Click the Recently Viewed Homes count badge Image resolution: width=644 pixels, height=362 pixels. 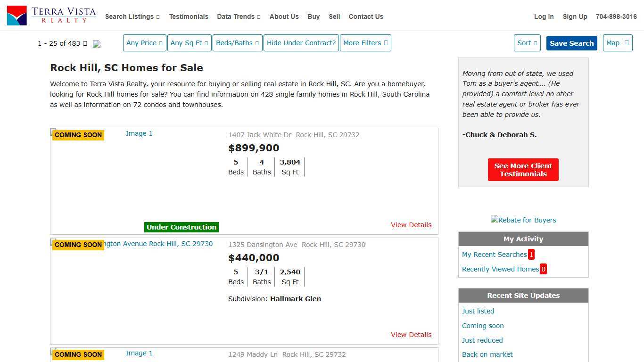point(543,269)
